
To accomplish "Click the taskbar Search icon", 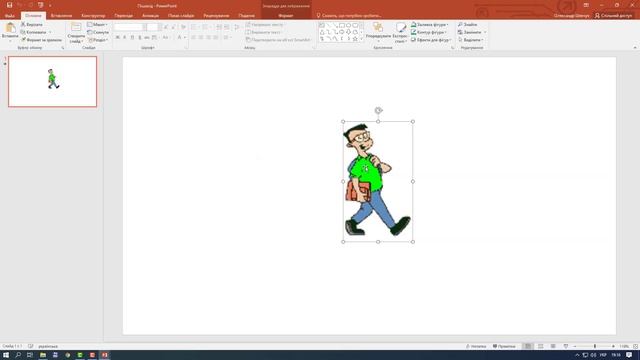I will click(x=18, y=355).
